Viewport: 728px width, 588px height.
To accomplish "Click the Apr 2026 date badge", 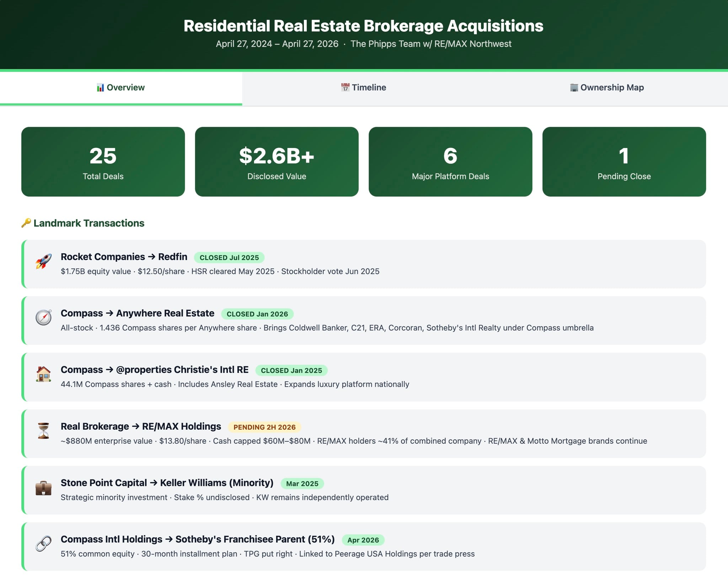I will click(x=363, y=540).
